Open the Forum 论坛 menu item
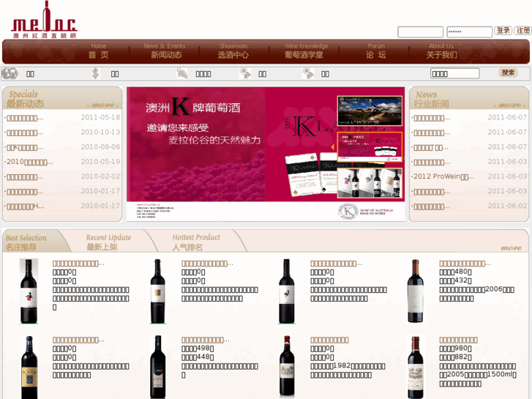The width and height of the screenshot is (532, 399). [x=376, y=51]
